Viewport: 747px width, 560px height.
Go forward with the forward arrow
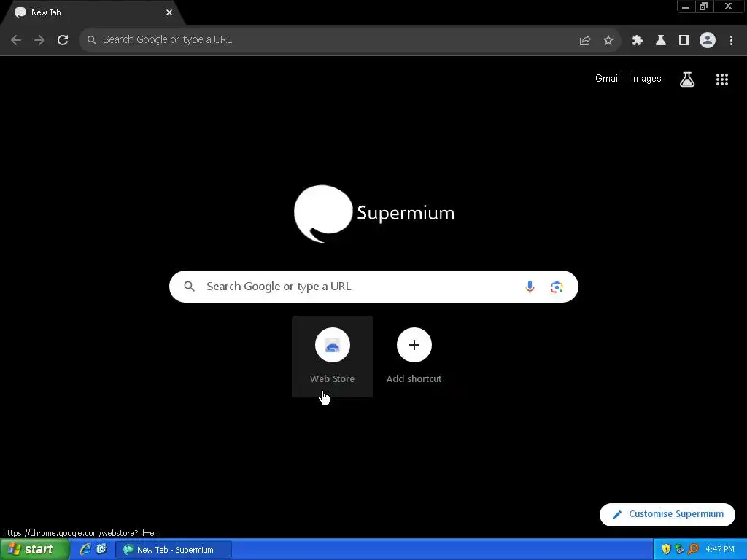39,40
